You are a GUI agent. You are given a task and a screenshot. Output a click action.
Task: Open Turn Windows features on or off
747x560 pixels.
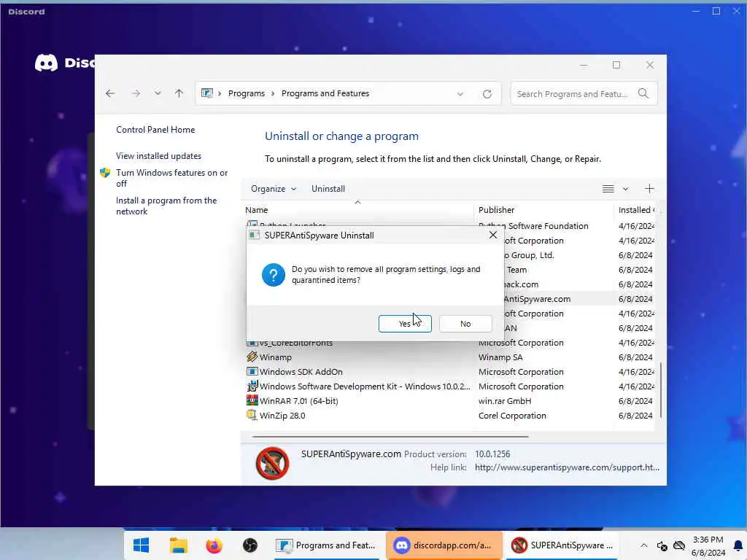click(171, 178)
